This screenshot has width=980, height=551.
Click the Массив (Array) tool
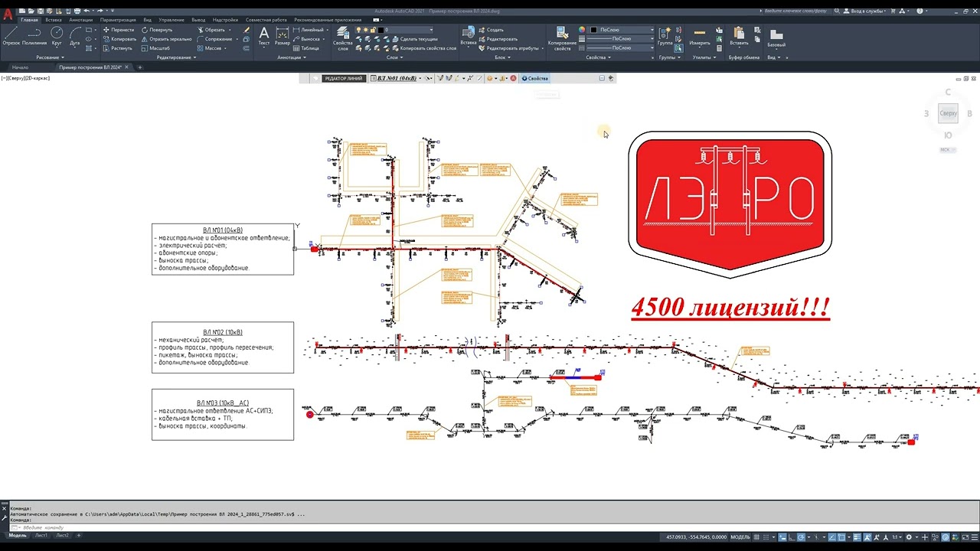pyautogui.click(x=209, y=48)
